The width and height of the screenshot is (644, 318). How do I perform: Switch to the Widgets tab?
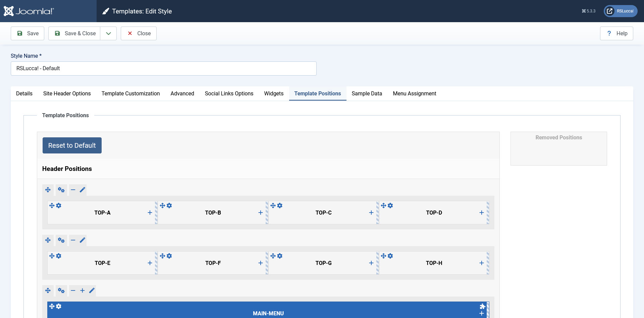[x=274, y=93]
